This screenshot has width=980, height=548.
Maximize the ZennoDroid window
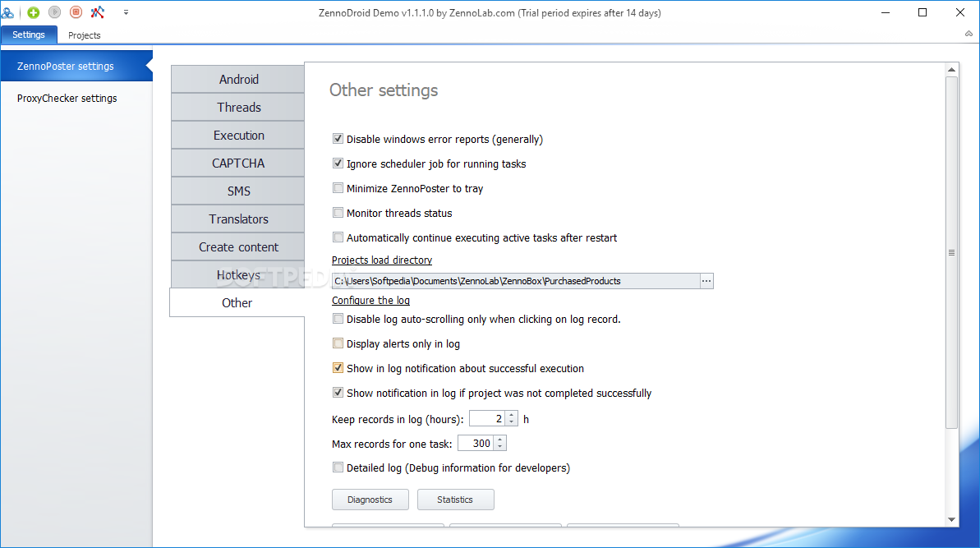[922, 12]
